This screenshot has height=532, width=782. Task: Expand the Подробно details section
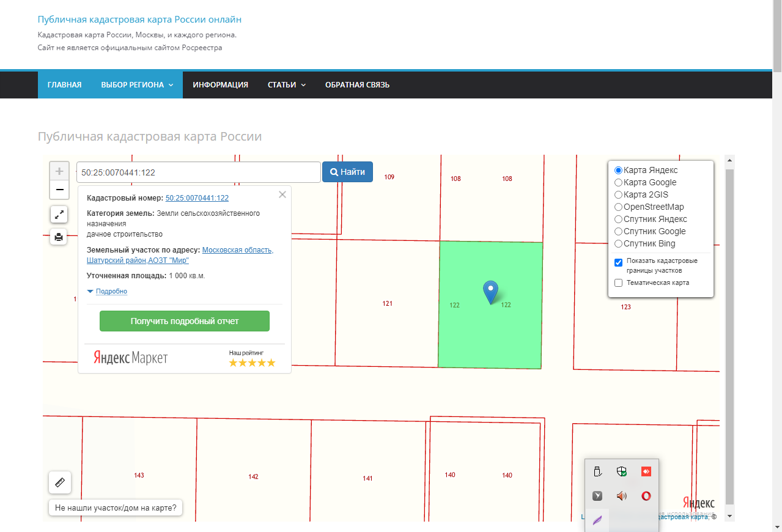coord(111,291)
